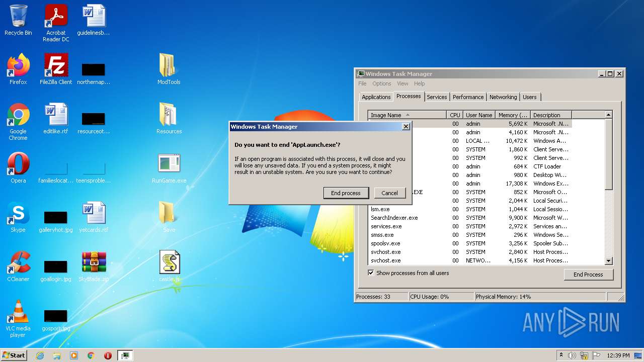This screenshot has height=362, width=644.
Task: Launch CCleaner shortcut
Action: click(18, 266)
